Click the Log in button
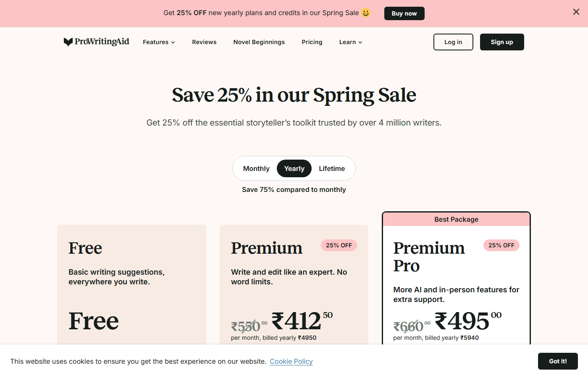The height and width of the screenshot is (378, 588). [x=453, y=42]
